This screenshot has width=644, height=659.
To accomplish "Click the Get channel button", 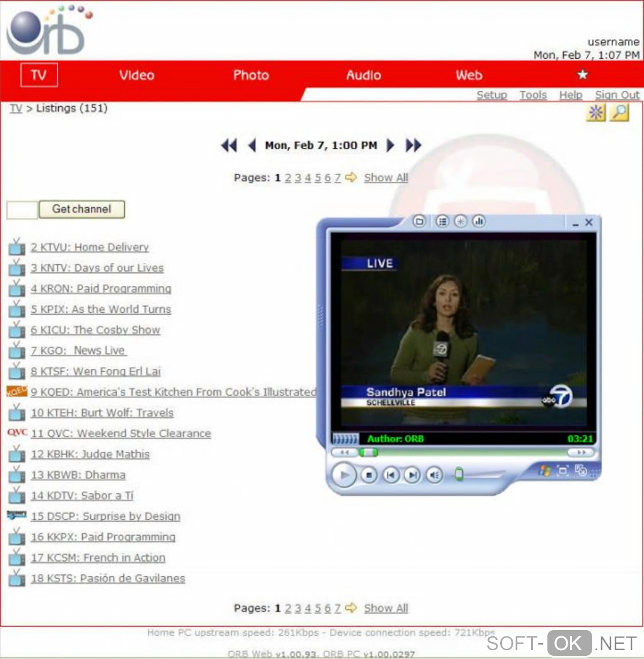I will [x=81, y=209].
